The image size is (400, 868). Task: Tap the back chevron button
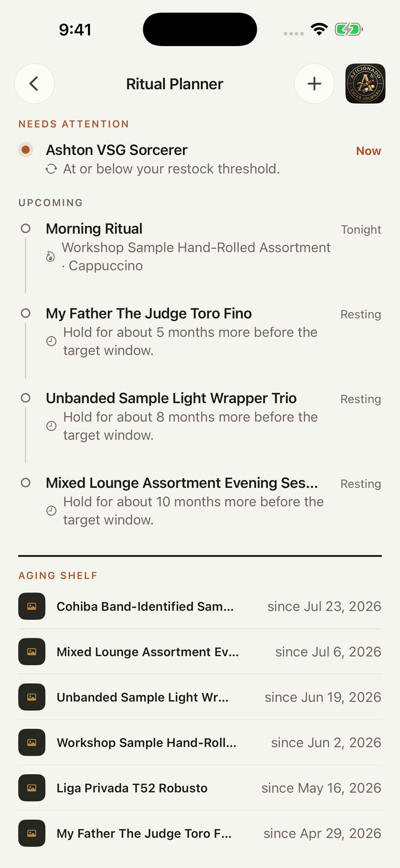[35, 84]
